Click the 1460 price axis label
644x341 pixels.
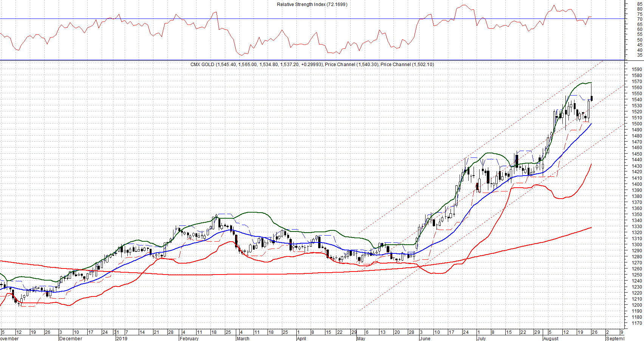[x=637, y=148]
